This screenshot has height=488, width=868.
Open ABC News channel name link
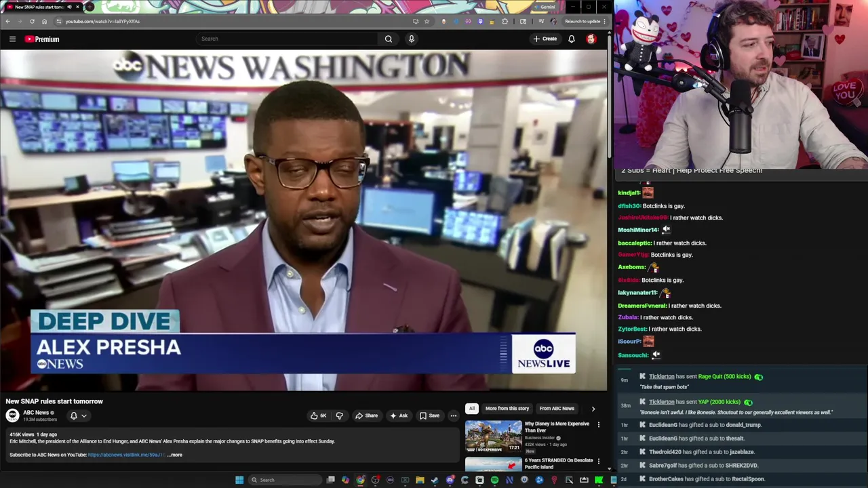36,413
